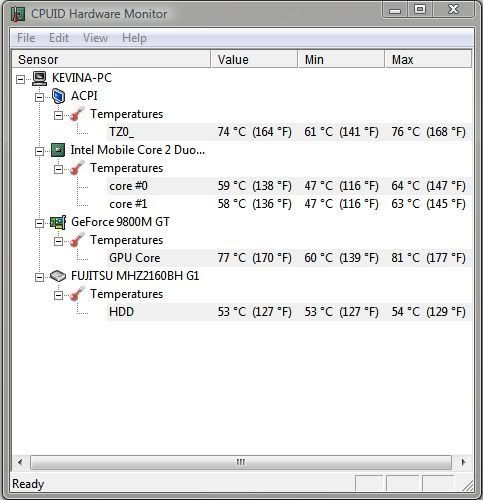This screenshot has height=500, width=483.
Task: Collapse Temperatures under FUJITSU drive
Action: [x=58, y=295]
